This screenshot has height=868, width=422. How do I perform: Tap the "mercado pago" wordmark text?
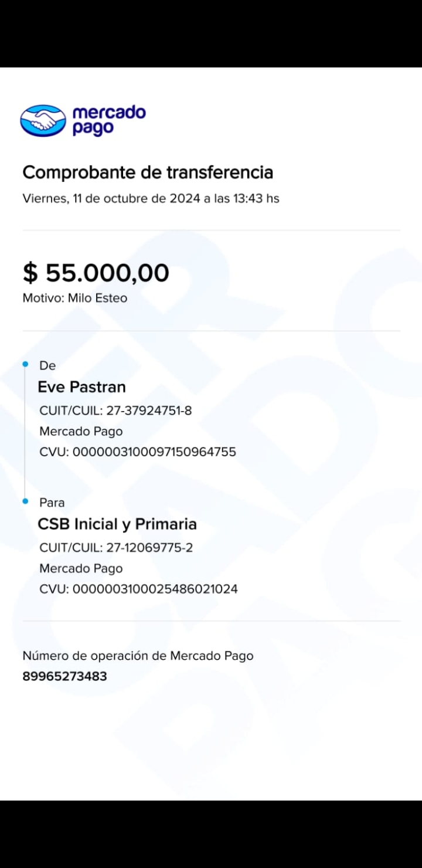coord(108,120)
